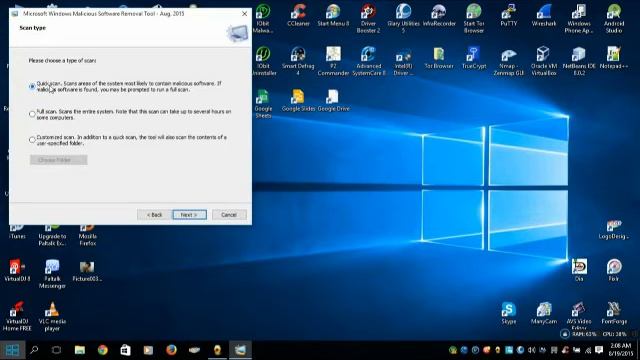The width and height of the screenshot is (640, 360).
Task: Open Task View on the taskbar
Action: pyautogui.click(x=56, y=350)
